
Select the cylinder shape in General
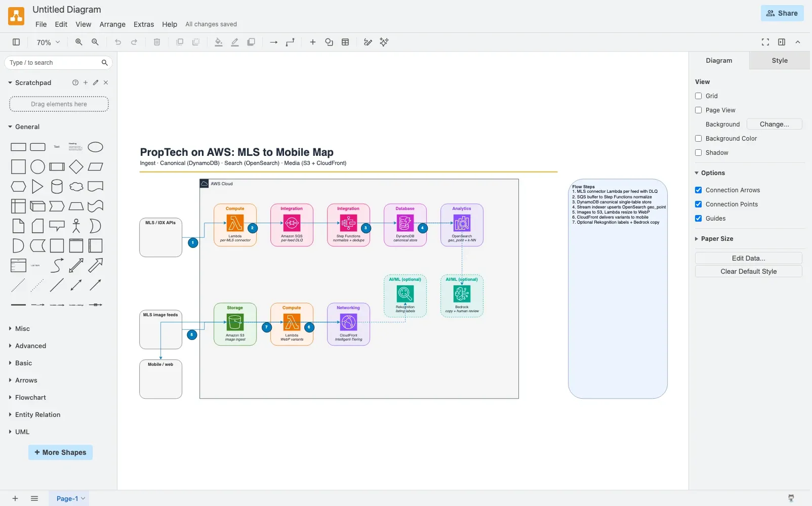[x=57, y=186]
